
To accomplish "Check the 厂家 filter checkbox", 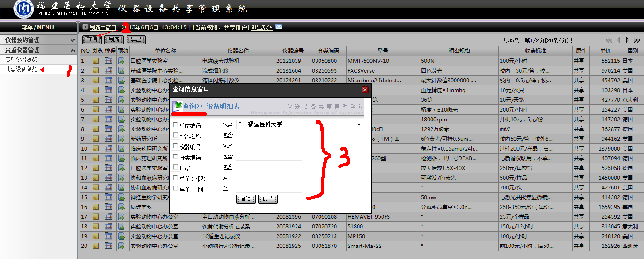I will click(176, 167).
